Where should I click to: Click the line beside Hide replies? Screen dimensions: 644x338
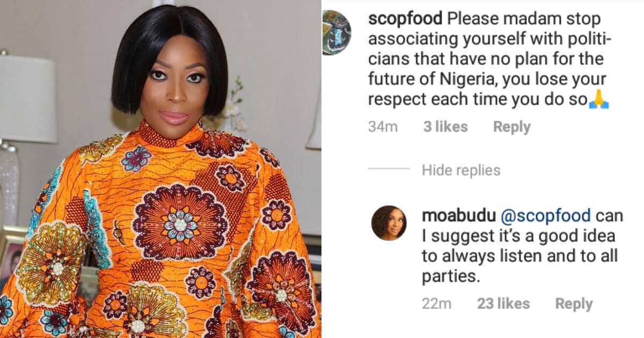389,168
